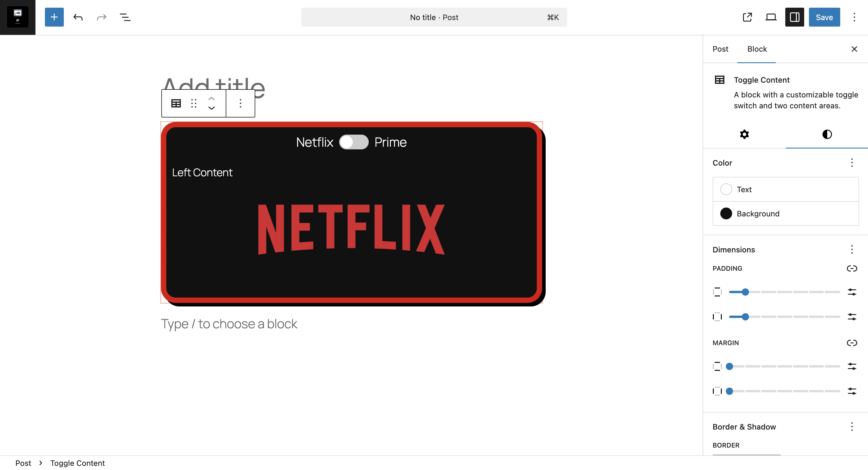Image resolution: width=868 pixels, height=470 pixels.
Task: Set custom size for vertical margin
Action: click(x=852, y=366)
